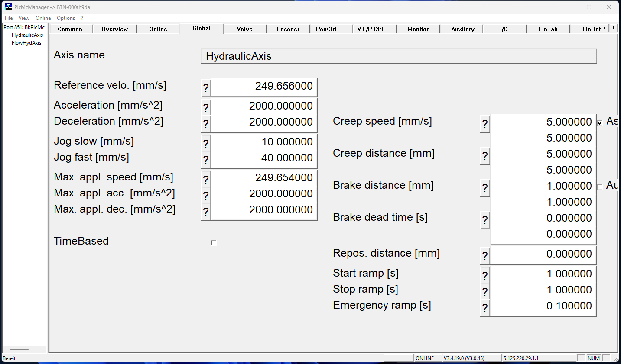Open help for Acceleration field

(206, 107)
